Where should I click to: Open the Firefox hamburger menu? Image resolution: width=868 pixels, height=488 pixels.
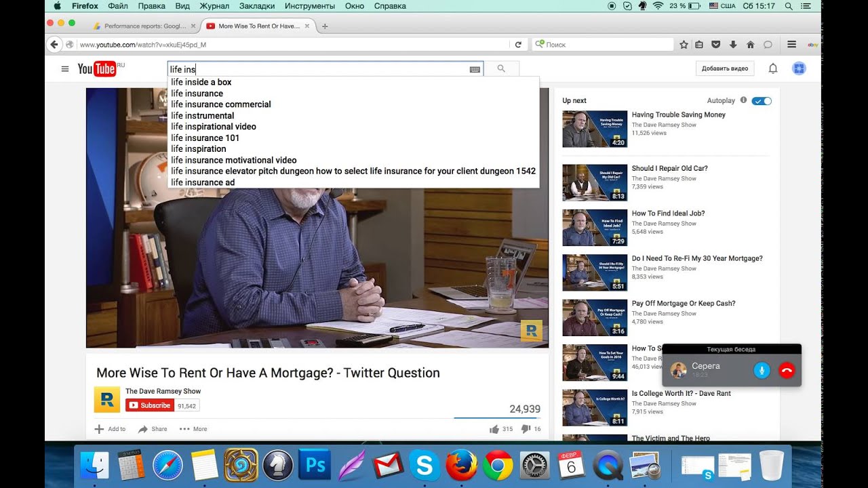click(x=791, y=45)
